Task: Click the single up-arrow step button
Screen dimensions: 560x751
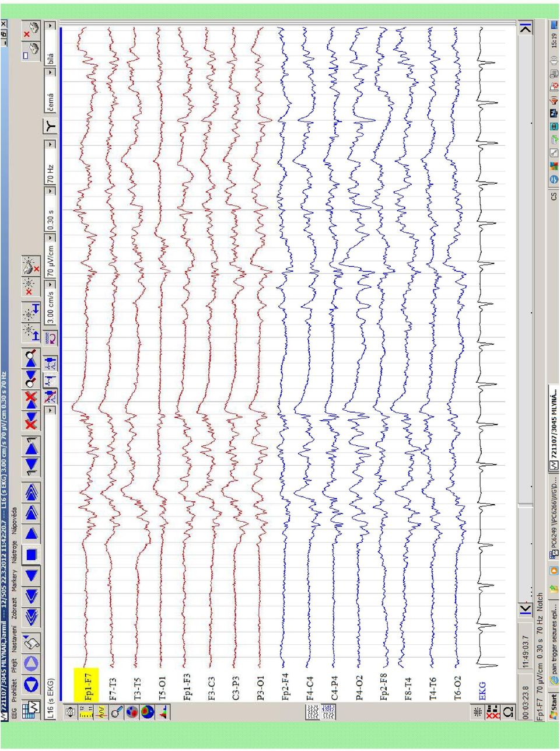Action: click(31, 533)
